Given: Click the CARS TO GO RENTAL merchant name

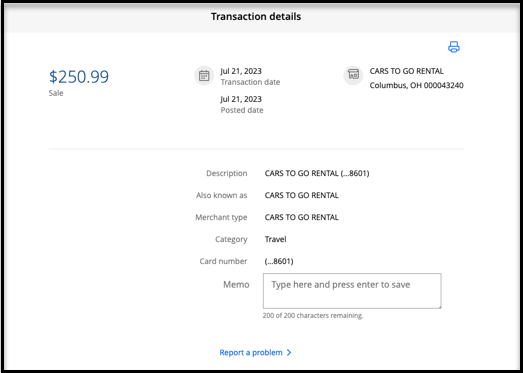Looking at the screenshot, I should (x=407, y=71).
